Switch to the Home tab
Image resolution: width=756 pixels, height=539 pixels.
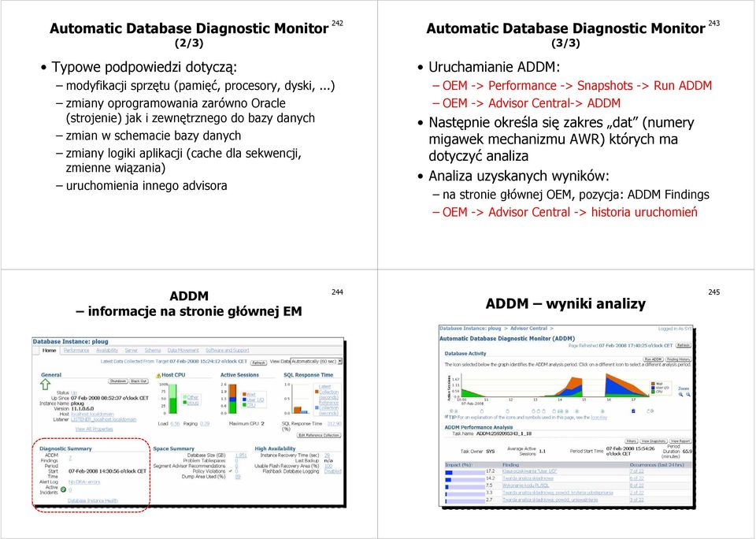[49, 351]
